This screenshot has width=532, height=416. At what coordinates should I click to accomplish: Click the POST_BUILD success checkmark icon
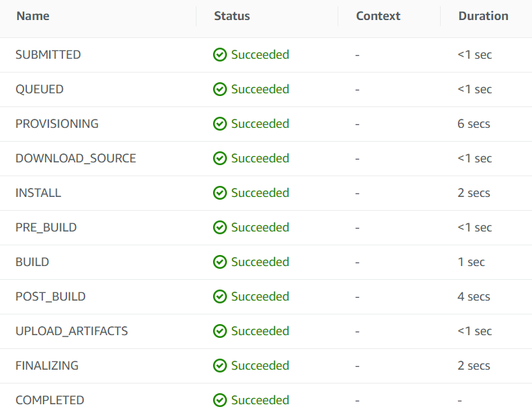[x=220, y=296]
